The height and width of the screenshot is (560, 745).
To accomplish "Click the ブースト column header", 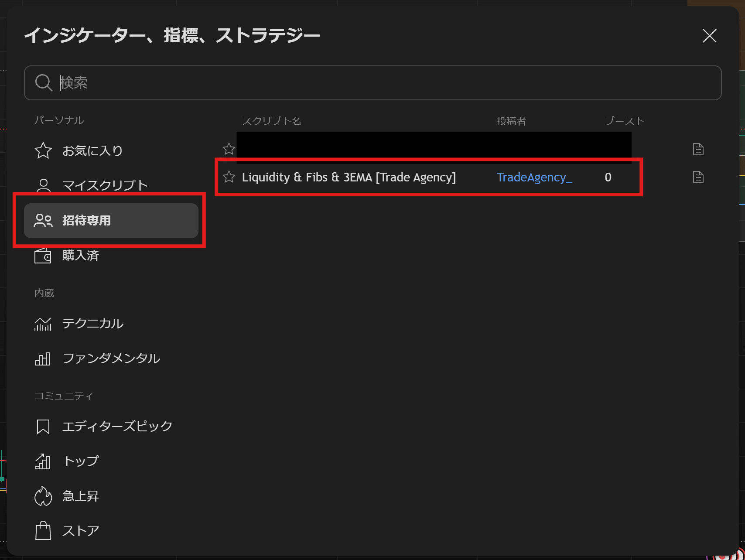I will pos(624,121).
